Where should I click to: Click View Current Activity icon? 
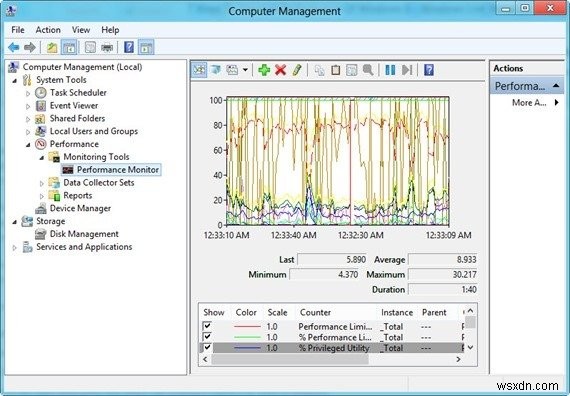pyautogui.click(x=199, y=70)
